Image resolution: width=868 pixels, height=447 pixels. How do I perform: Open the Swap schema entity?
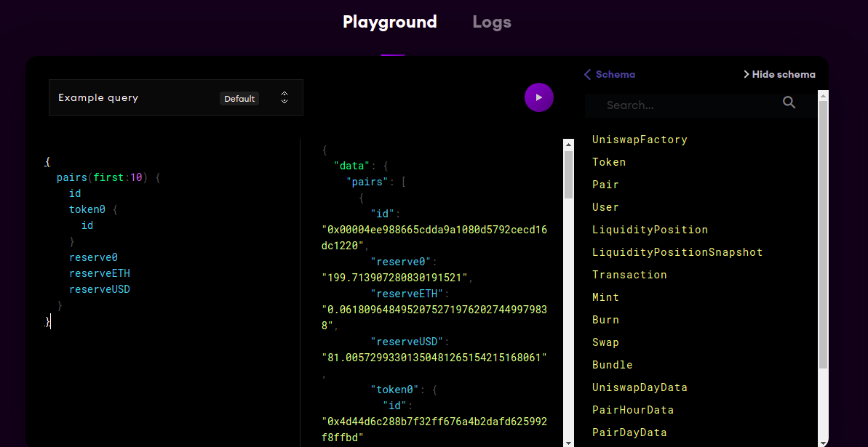(x=605, y=342)
